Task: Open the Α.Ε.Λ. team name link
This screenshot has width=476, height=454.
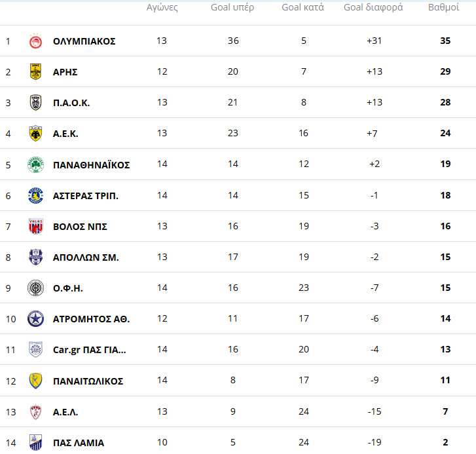Action: [65, 412]
